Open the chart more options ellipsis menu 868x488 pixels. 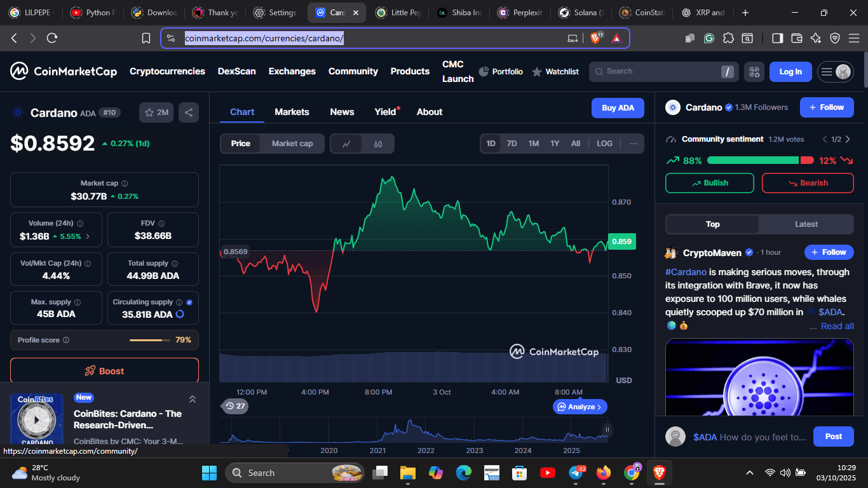pos(633,144)
